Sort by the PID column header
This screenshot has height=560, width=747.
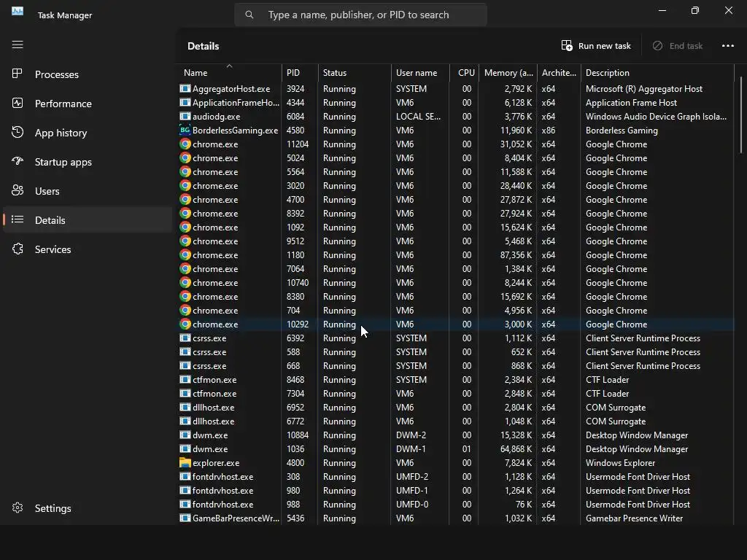click(x=300, y=73)
